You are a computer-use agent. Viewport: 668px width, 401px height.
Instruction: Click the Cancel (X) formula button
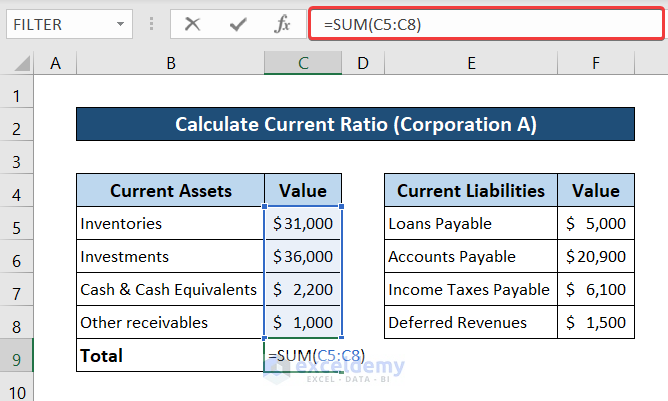(193, 24)
